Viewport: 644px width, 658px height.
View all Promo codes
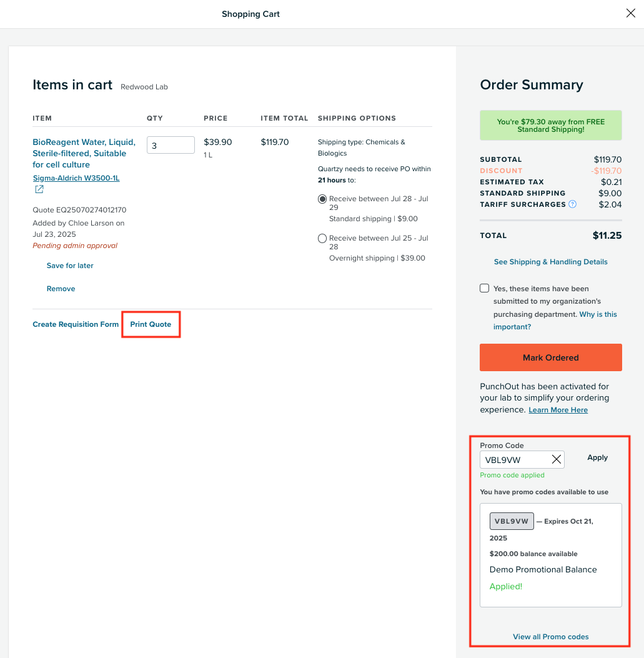[550, 637]
